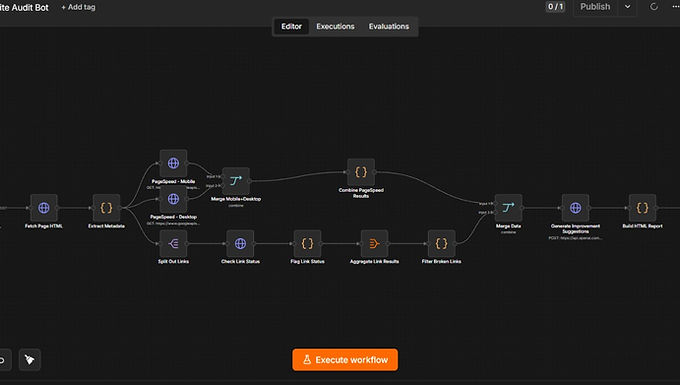
Task: Open the Generate Improvement Suggestions node
Action: pyautogui.click(x=575, y=208)
